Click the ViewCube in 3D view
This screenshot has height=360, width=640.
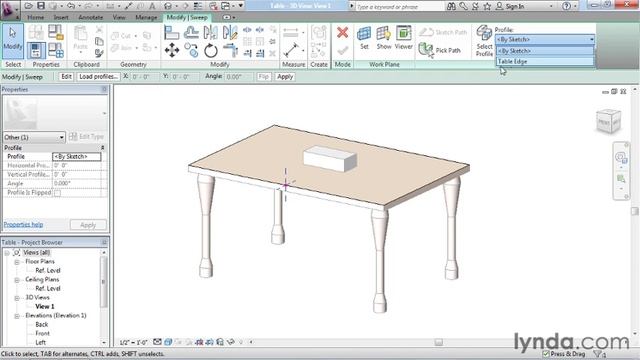coord(608,121)
